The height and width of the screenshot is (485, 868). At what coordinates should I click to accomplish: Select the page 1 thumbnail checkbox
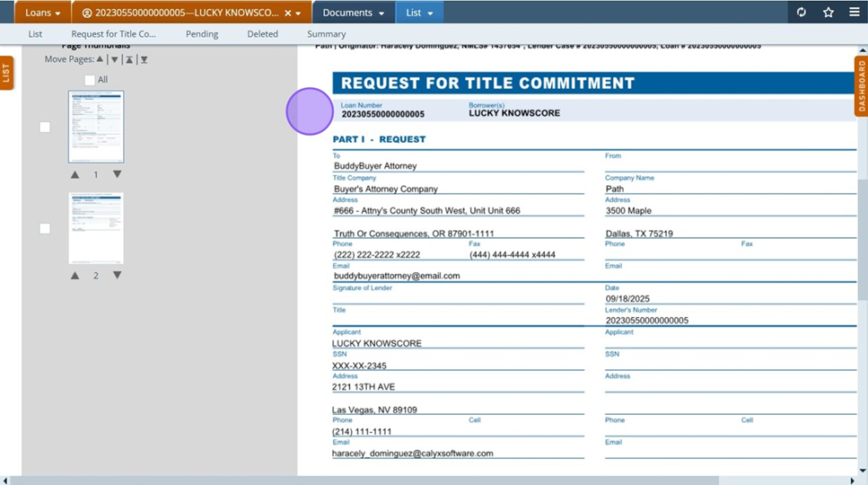click(x=45, y=128)
